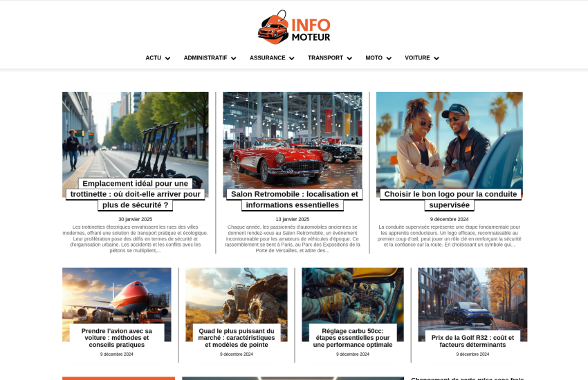588x380 pixels.
Task: Read the 'Emplacement idéal pour une trottinette' headline
Action: (136, 194)
